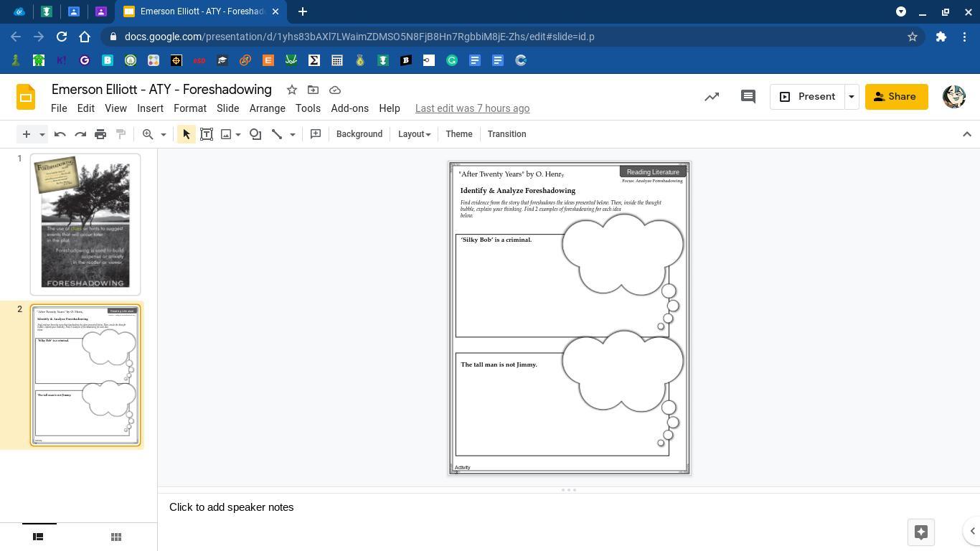Open comment history icon
Viewport: 980px width, 551px height.
click(748, 97)
